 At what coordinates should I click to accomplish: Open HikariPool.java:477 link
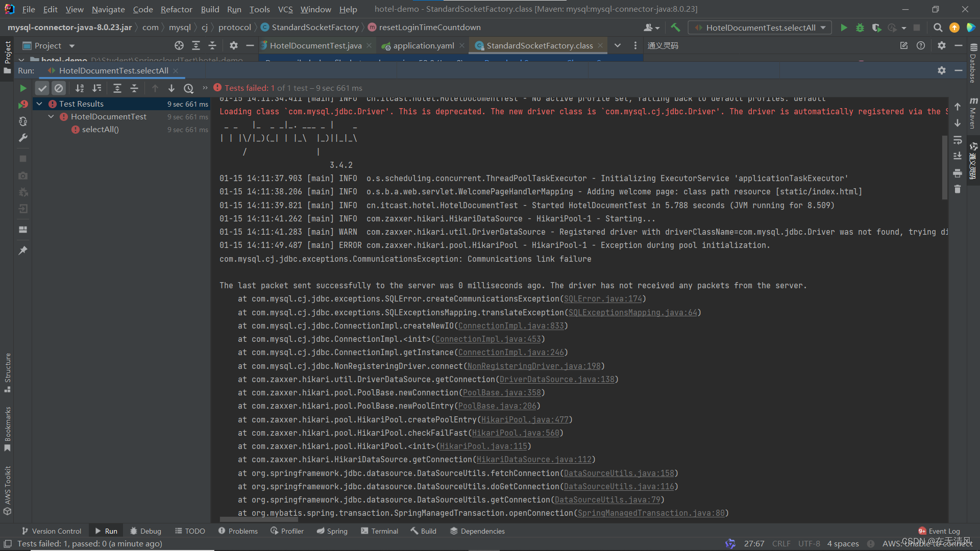pos(525,419)
